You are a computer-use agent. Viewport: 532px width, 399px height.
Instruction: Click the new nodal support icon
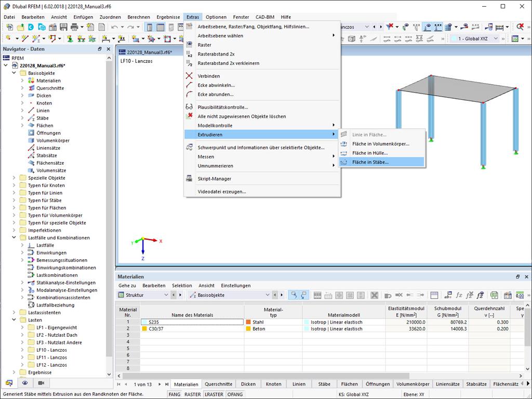[x=70, y=38]
